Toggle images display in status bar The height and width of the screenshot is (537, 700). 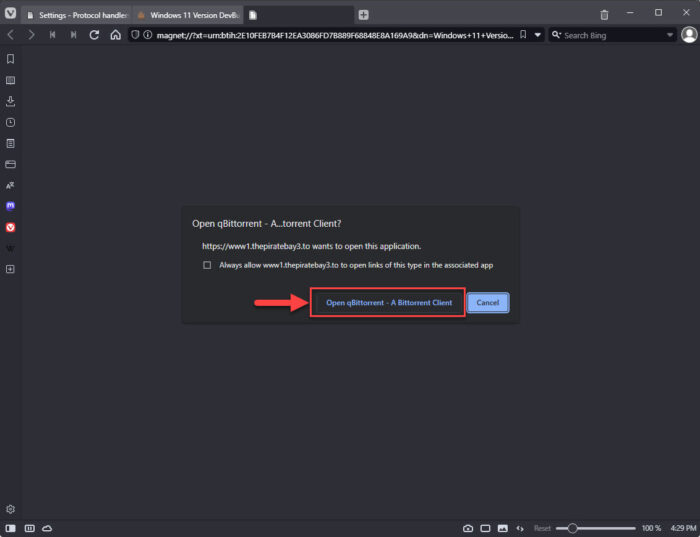503,528
